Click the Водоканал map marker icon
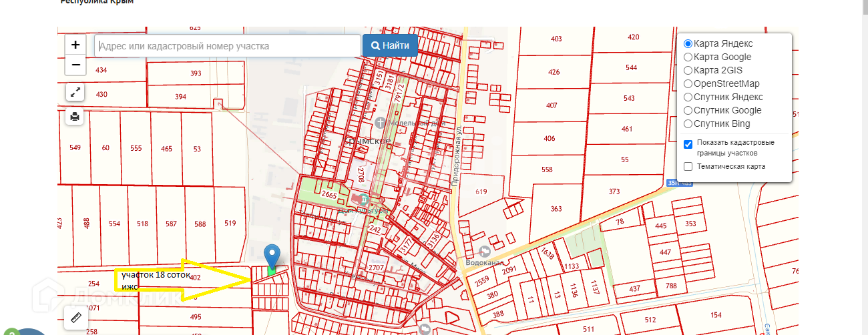This screenshot has width=868, height=335. pos(485,251)
